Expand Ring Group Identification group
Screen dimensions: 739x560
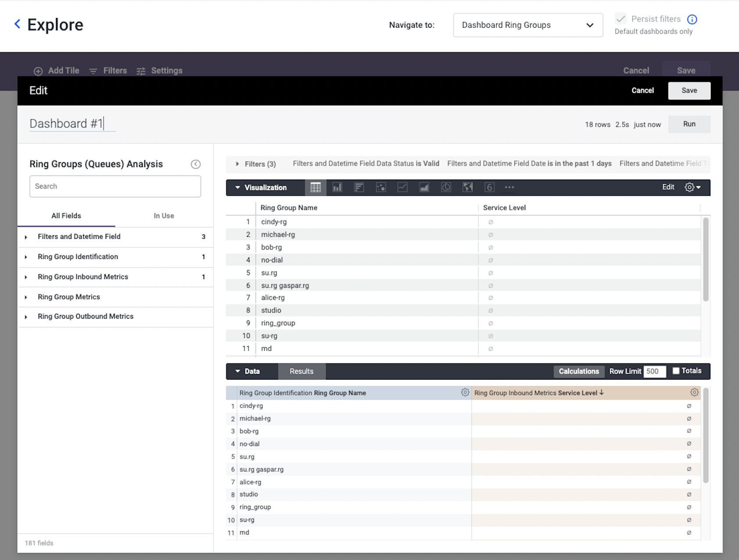(115, 257)
